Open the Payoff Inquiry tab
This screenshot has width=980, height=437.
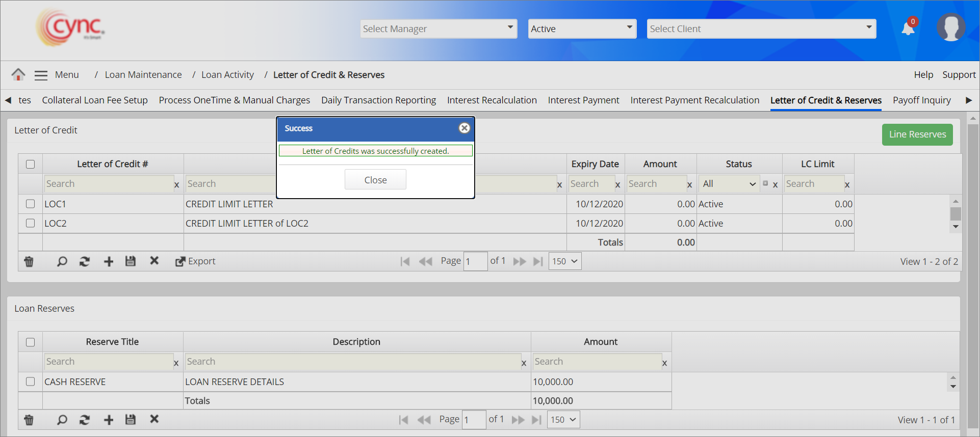921,100
